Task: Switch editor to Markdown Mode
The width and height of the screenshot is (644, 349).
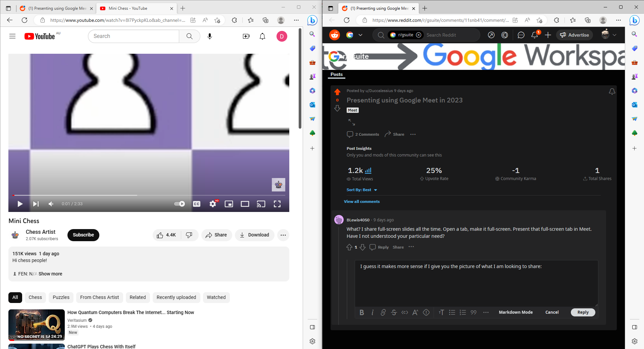Action: point(516,312)
